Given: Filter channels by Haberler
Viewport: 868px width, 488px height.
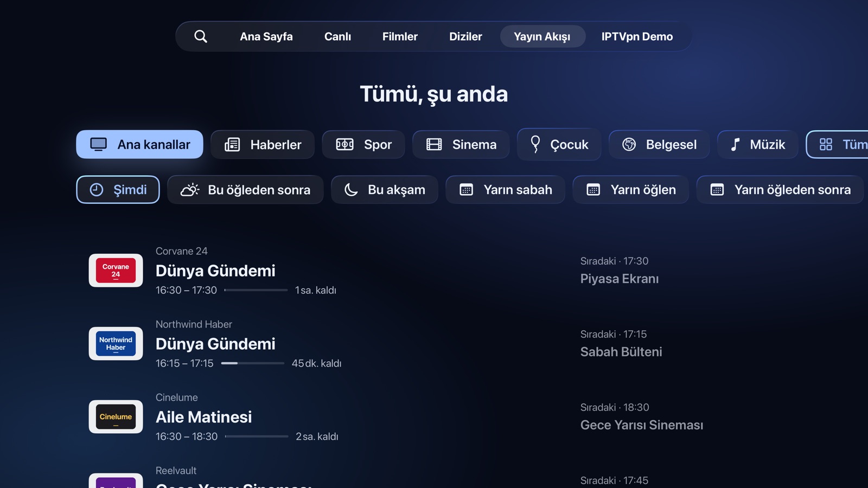Looking at the screenshot, I should point(263,144).
